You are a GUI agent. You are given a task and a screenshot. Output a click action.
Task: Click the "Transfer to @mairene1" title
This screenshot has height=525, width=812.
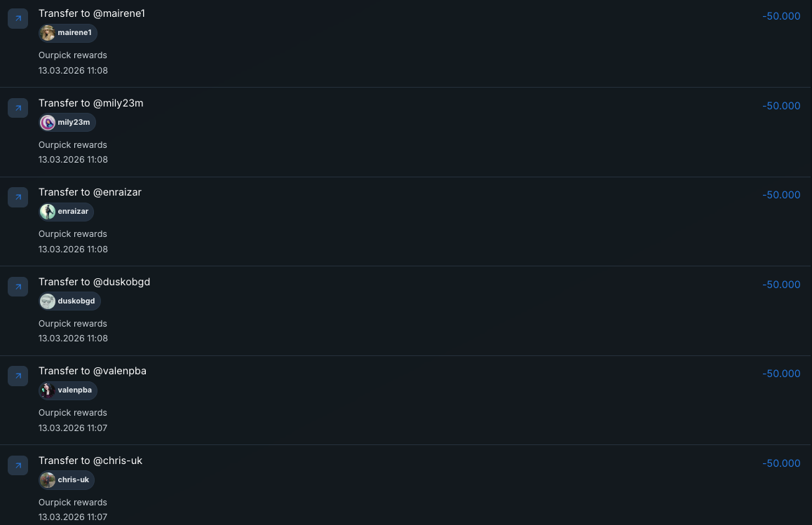(x=92, y=13)
